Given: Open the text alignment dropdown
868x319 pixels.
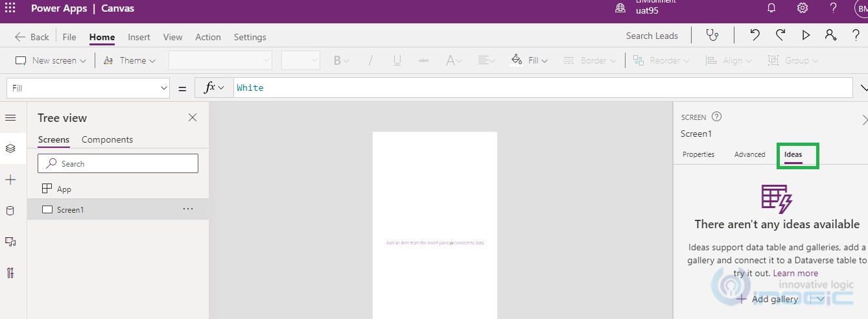Looking at the screenshot, I should click(487, 60).
